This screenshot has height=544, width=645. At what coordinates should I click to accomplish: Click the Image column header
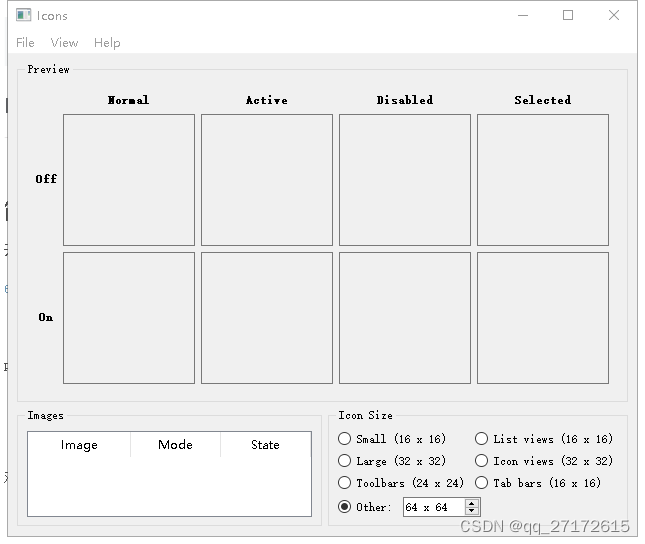pos(79,445)
